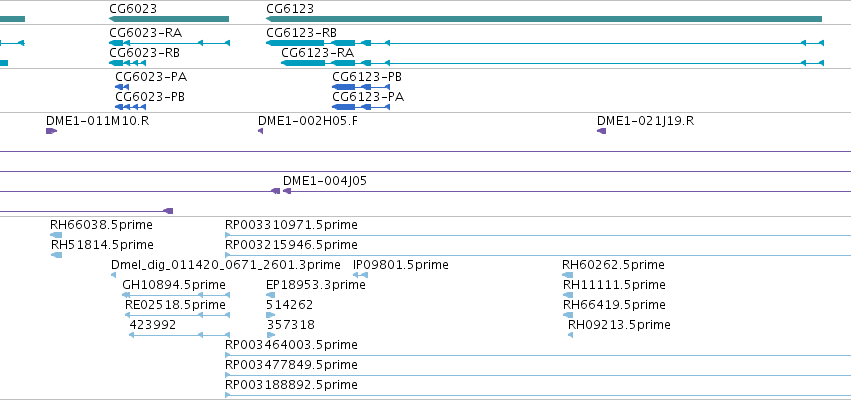Click the DME1-021J19.R purple marker
The width and height of the screenshot is (851, 400).
coord(601,131)
